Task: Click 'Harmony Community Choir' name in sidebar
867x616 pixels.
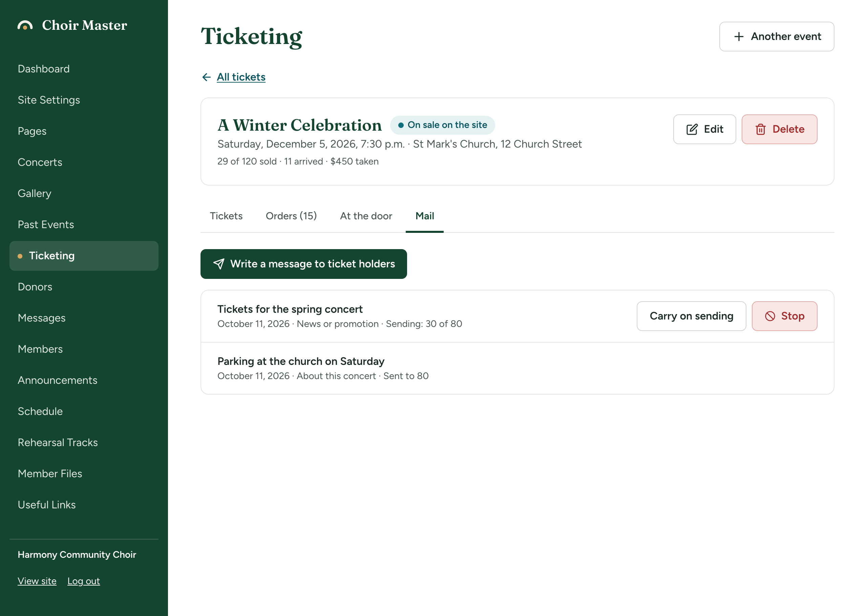Action: click(77, 555)
